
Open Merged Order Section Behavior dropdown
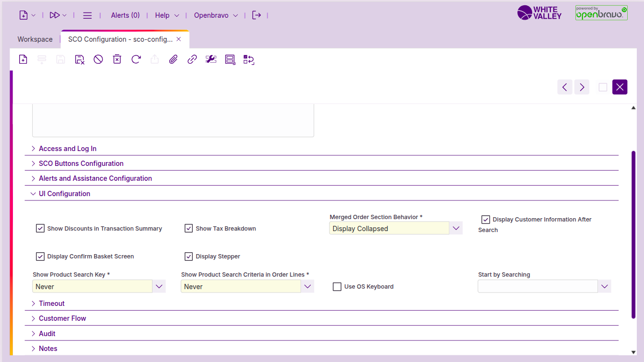(x=456, y=228)
